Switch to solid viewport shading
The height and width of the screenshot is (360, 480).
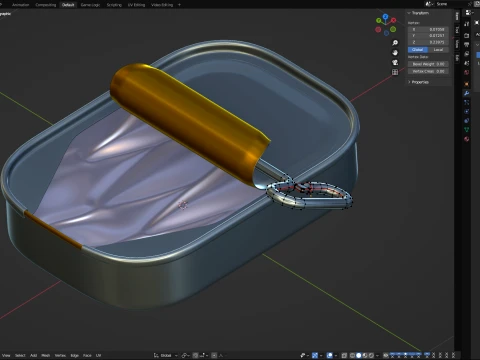pyautogui.click(x=359, y=355)
